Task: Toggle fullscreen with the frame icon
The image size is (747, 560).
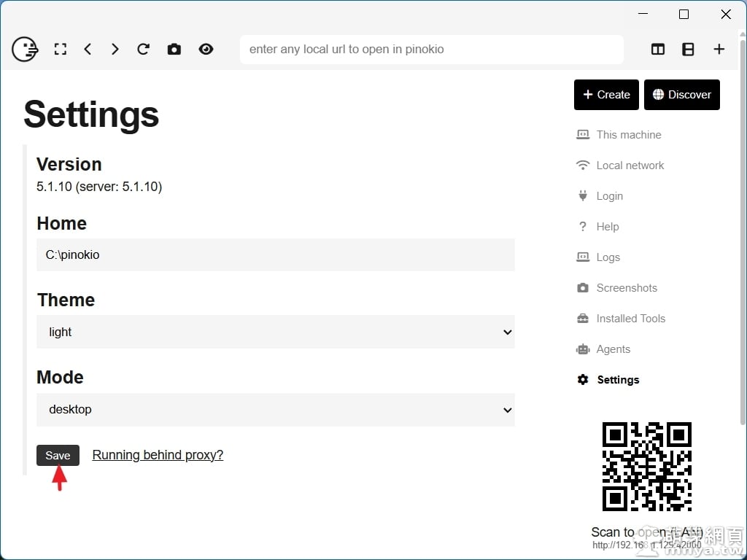Action: pos(61,49)
